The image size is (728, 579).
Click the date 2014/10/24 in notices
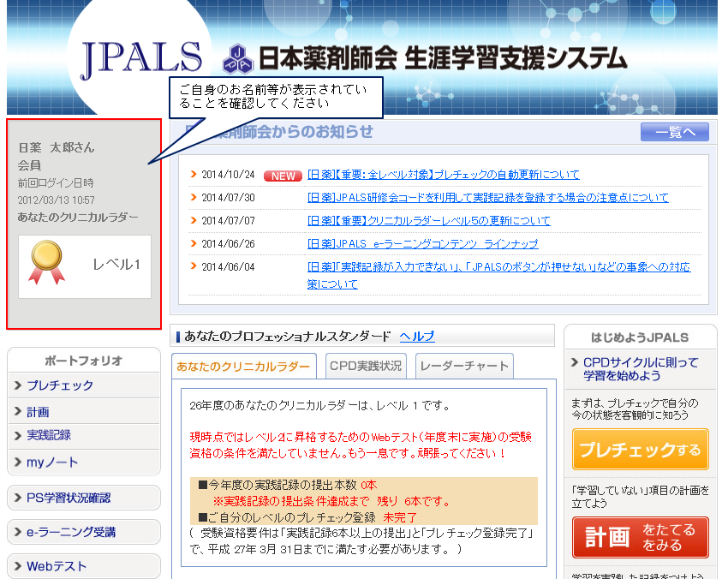pos(228,175)
